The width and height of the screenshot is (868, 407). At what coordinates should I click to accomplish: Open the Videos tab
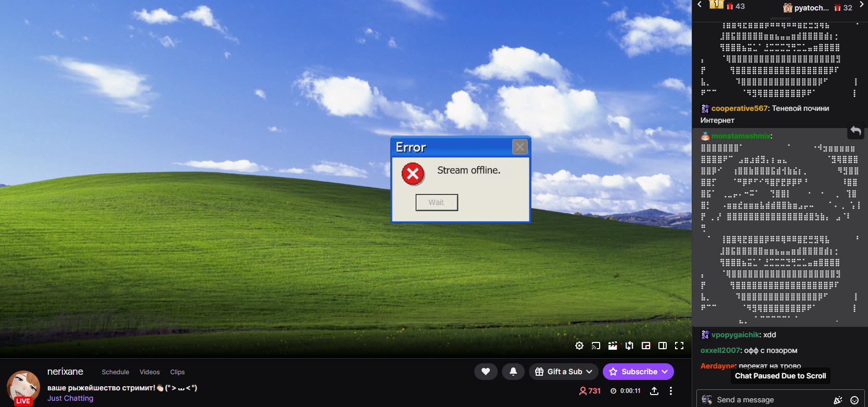(150, 372)
